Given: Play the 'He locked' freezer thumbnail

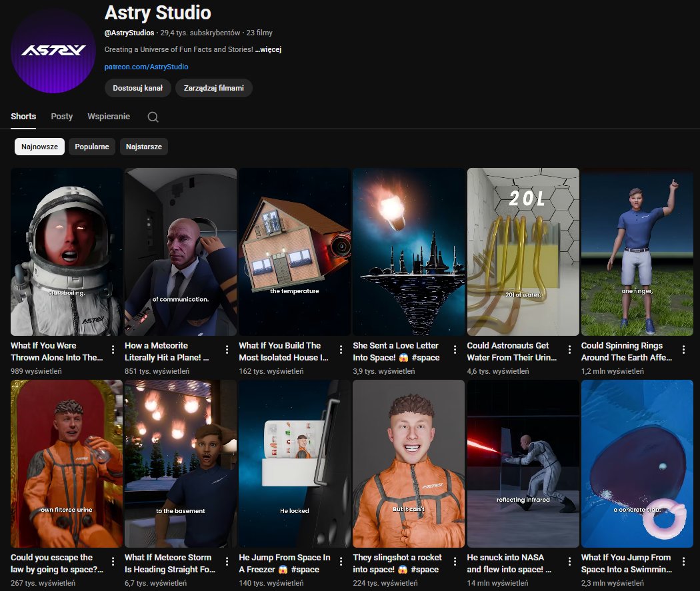Looking at the screenshot, I should (x=295, y=464).
